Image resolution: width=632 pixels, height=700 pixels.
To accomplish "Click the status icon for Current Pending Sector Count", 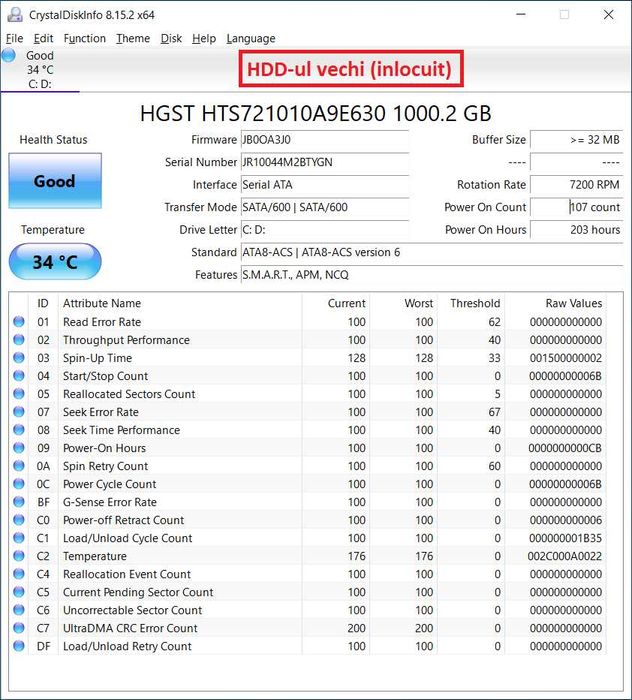I will click(x=19, y=592).
